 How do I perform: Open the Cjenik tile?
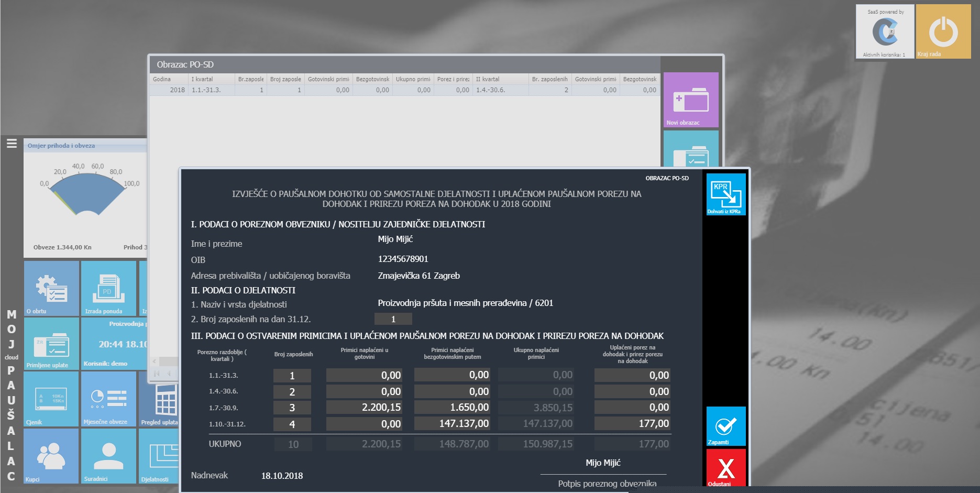51,399
